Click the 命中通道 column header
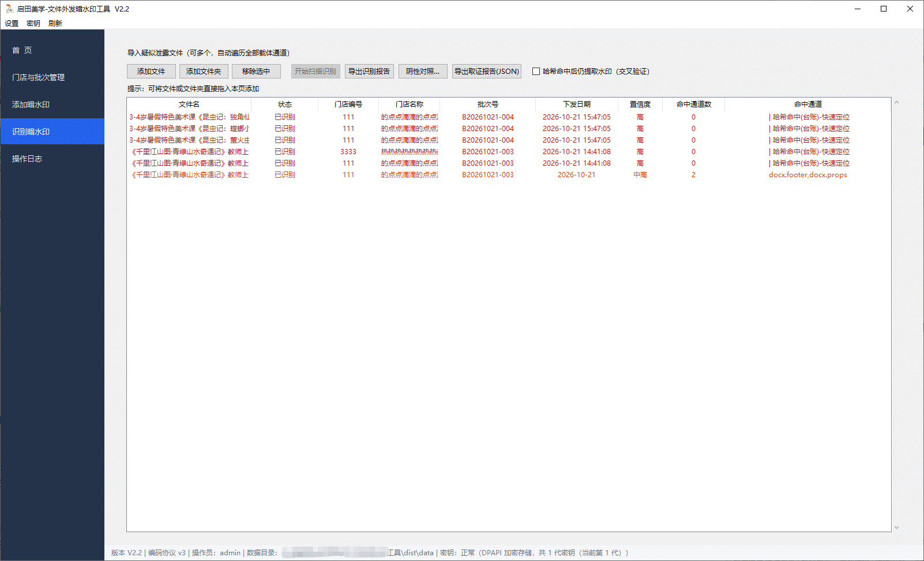924x561 pixels. (x=808, y=104)
